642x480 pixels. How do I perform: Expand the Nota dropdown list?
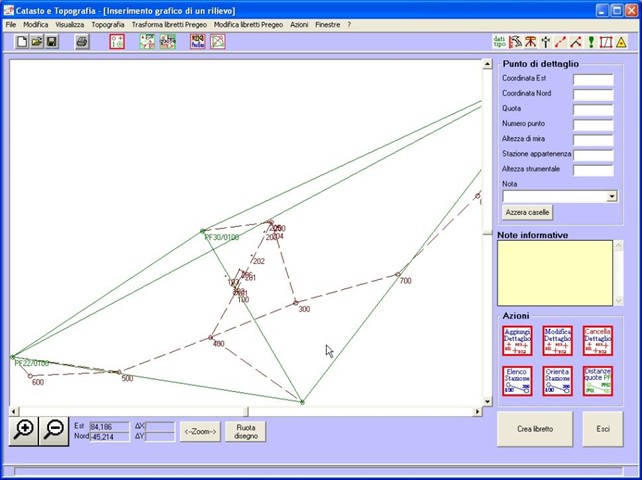click(611, 197)
